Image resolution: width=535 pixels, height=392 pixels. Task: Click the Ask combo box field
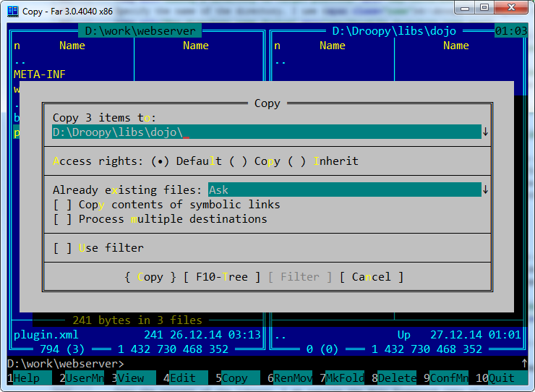click(x=345, y=190)
